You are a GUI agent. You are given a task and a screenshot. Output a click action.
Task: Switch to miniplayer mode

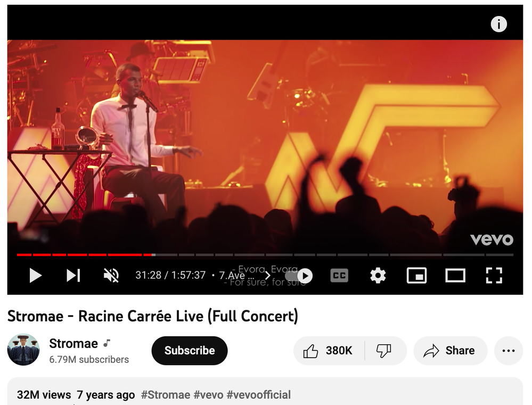point(416,276)
